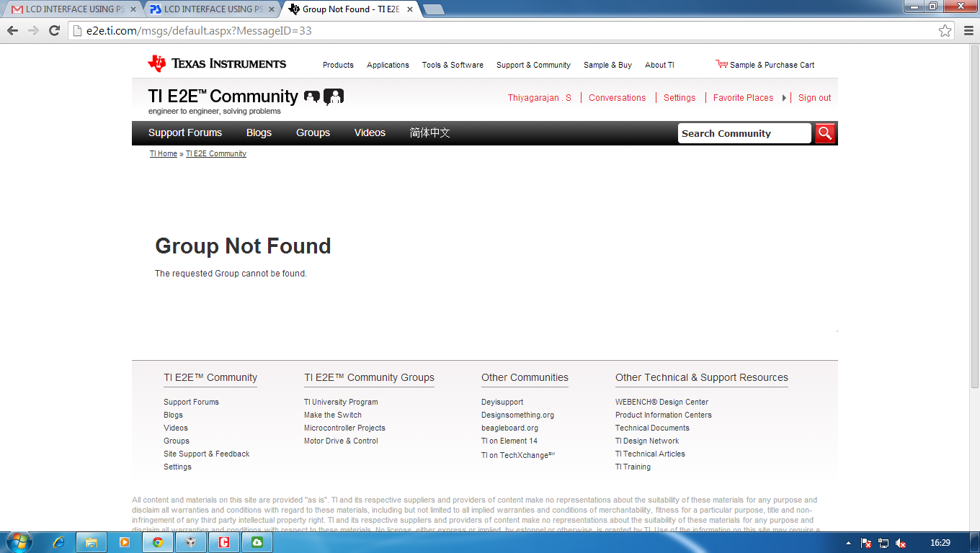980x553 pixels.
Task: Open Microcontroller Projects footer link
Action: click(x=344, y=428)
